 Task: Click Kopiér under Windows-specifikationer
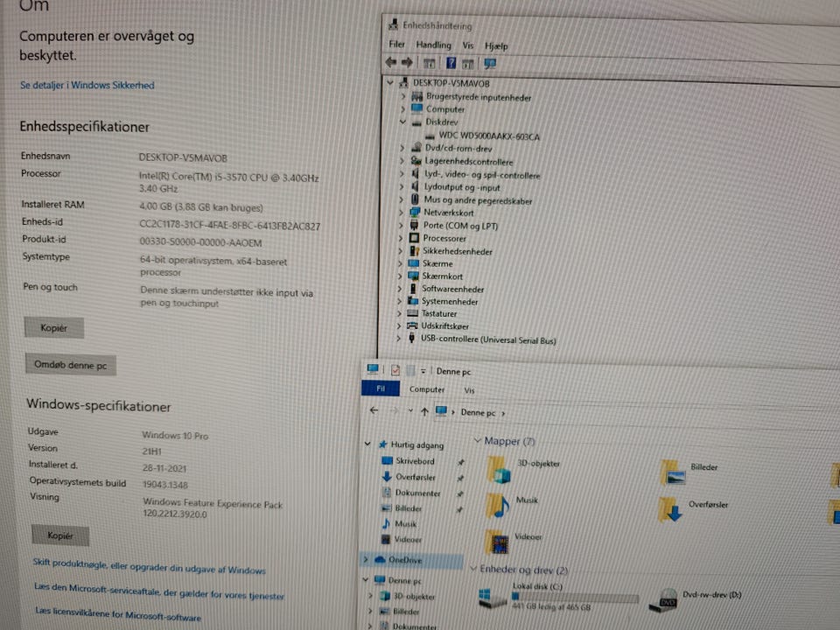(x=60, y=535)
